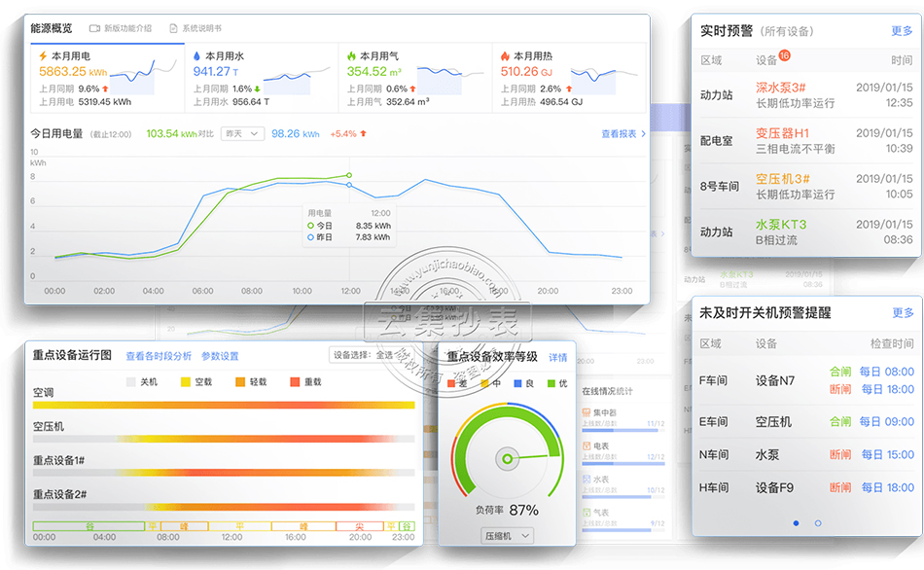The width and height of the screenshot is (924, 570).
Task: Toggle the 优 efficiency legend item
Action: [x=554, y=382]
